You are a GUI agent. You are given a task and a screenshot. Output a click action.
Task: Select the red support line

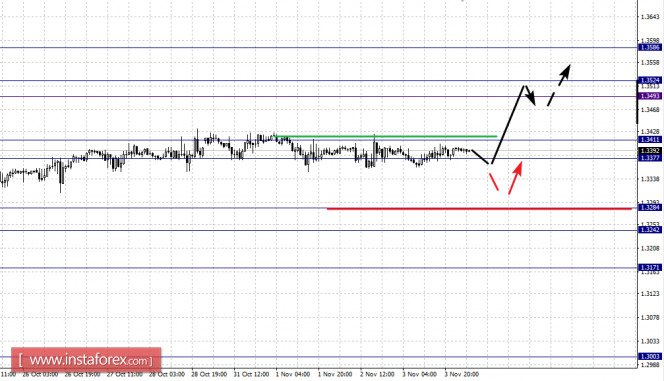(479, 209)
